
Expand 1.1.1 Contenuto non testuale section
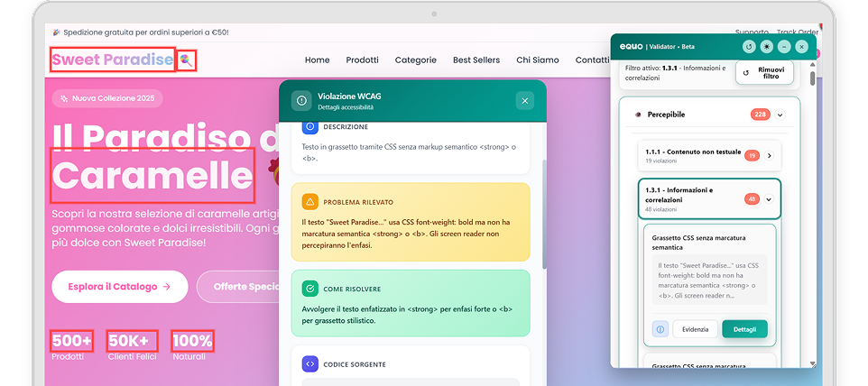click(x=770, y=156)
